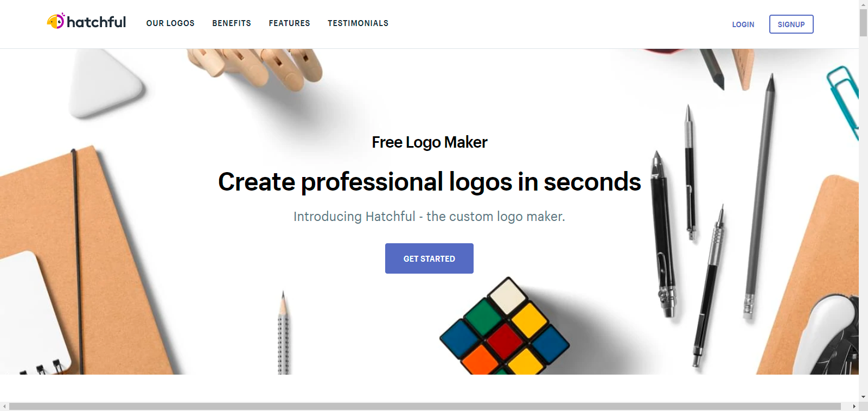Image resolution: width=868 pixels, height=411 pixels.
Task: Click the vertical scrollbar thumb
Action: (x=863, y=23)
